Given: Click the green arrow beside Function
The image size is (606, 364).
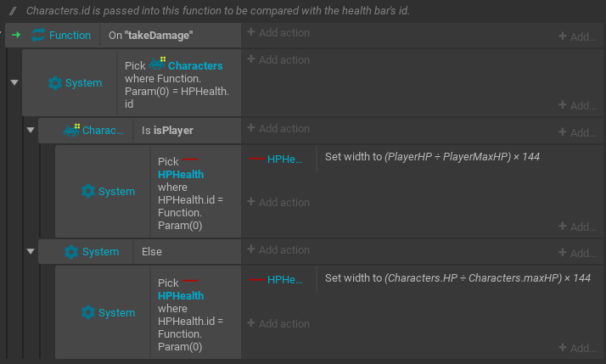Looking at the screenshot, I should [16, 35].
